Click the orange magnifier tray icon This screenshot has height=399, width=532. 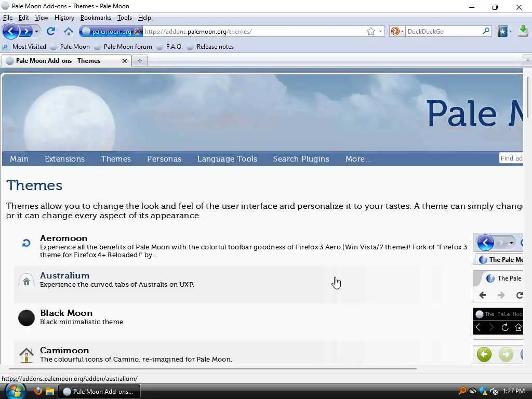(x=462, y=391)
